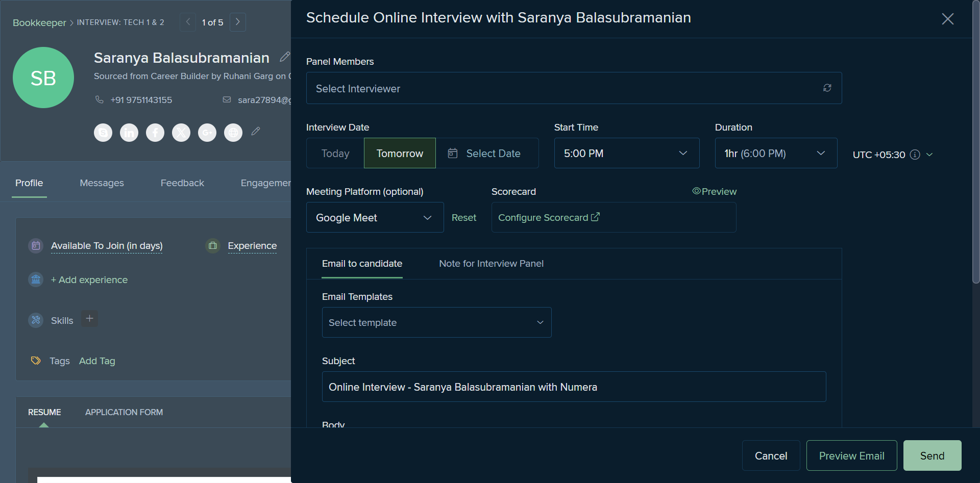This screenshot has height=483, width=980.
Task: Open the Google Plus profile icon
Action: pos(207,133)
